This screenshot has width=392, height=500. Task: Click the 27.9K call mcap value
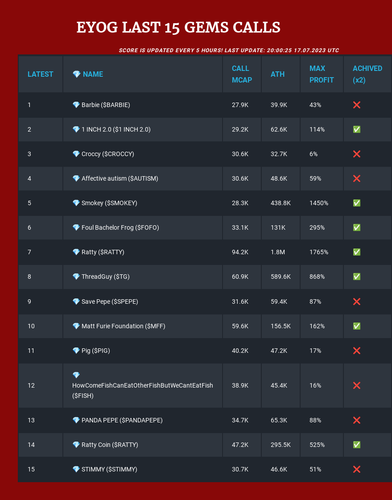(240, 105)
